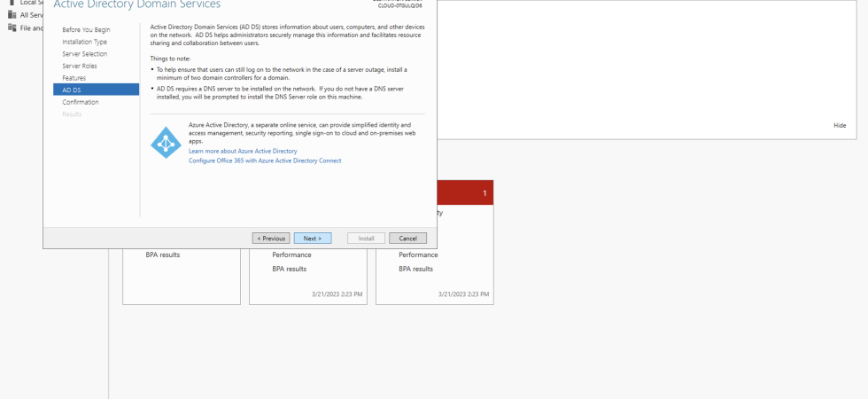The image size is (868, 399).
Task: Select the Features wizard step
Action: click(x=74, y=78)
